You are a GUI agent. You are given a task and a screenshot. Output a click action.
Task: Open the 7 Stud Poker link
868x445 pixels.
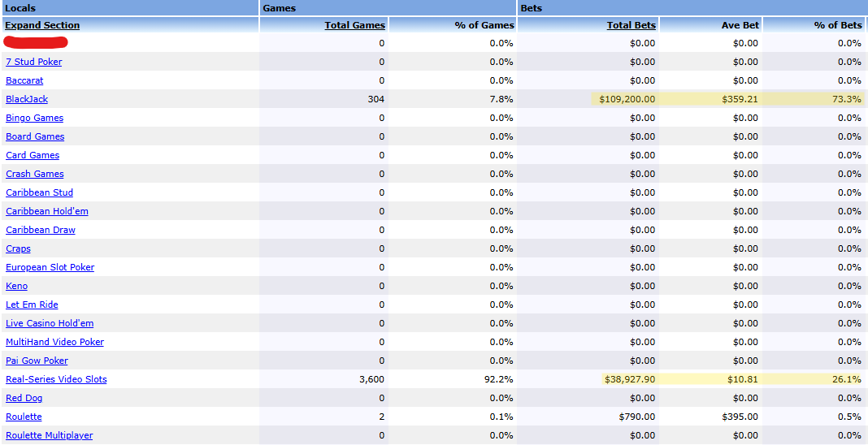coord(33,62)
